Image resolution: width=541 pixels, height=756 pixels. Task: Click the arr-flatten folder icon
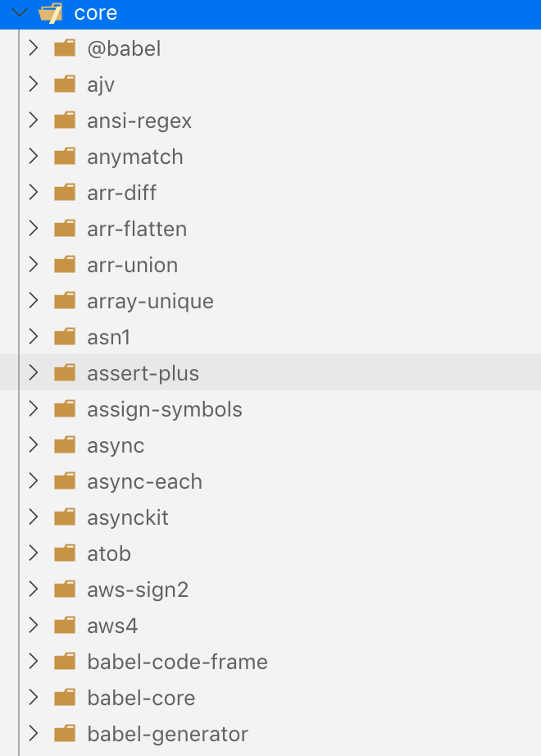pos(65,228)
